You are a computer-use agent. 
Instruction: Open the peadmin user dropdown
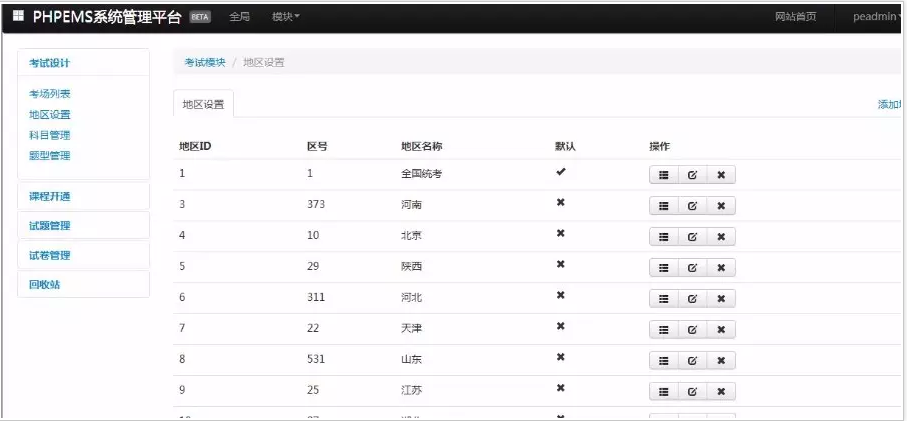[x=877, y=17]
